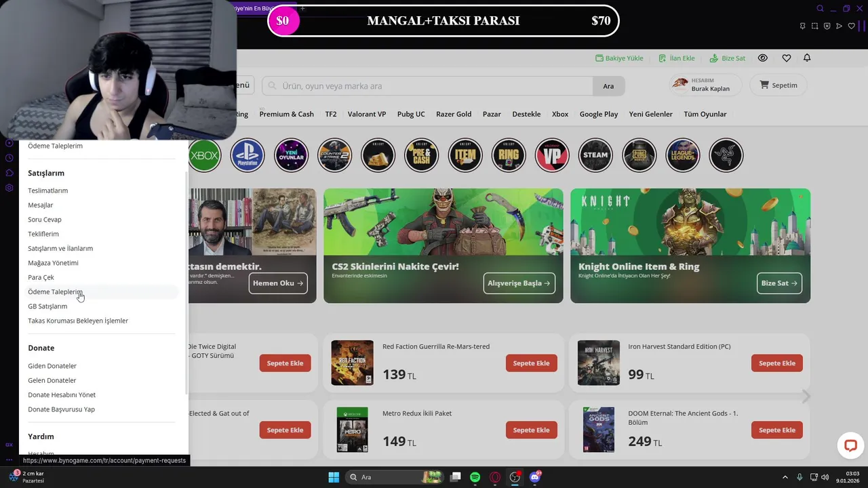Add Red Faction Guerrilla to cart
This screenshot has width=868, height=488.
pos(531,363)
